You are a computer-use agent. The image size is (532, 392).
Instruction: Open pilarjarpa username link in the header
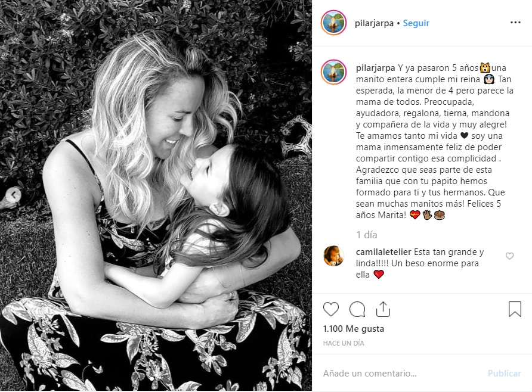(x=374, y=23)
